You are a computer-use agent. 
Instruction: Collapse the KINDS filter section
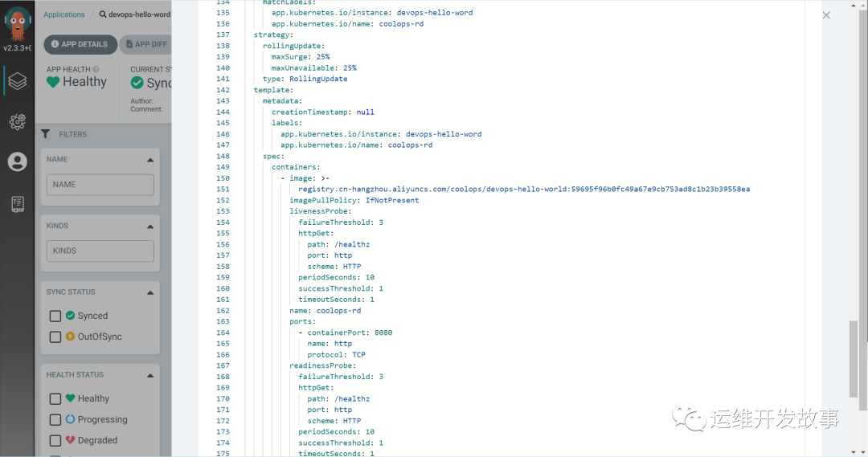150,226
